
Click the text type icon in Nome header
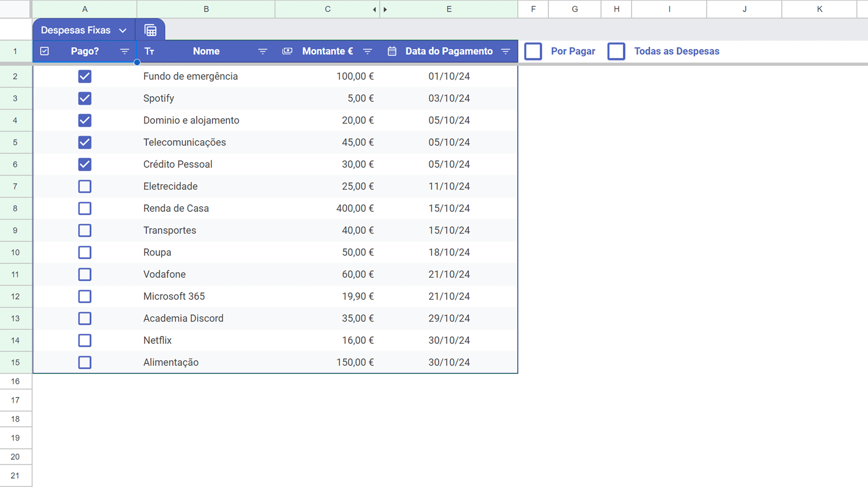[x=149, y=51]
